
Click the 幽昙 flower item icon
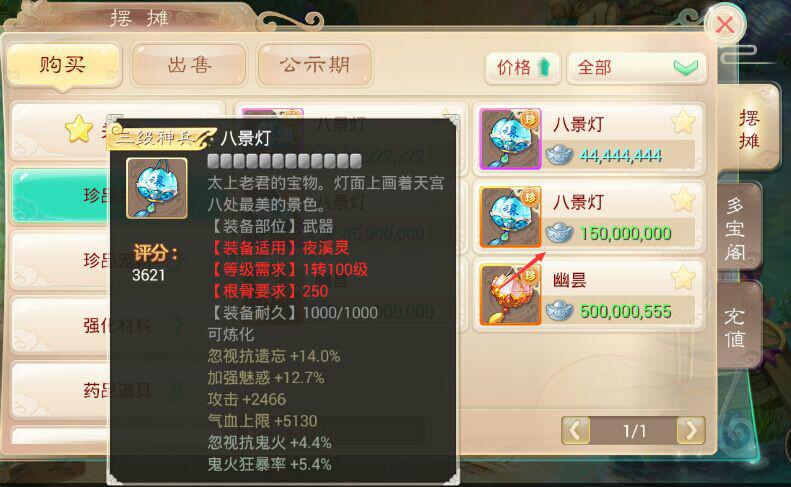[511, 294]
